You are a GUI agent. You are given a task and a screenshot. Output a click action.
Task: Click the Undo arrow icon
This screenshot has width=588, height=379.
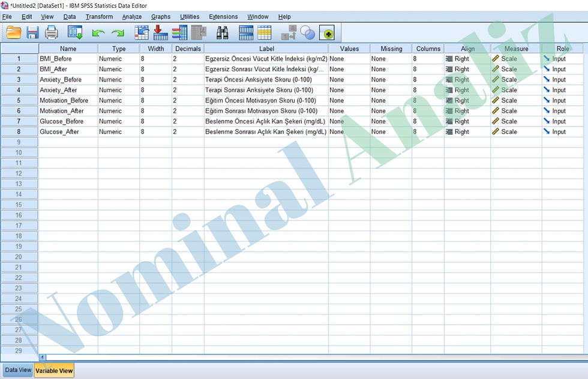click(x=98, y=33)
